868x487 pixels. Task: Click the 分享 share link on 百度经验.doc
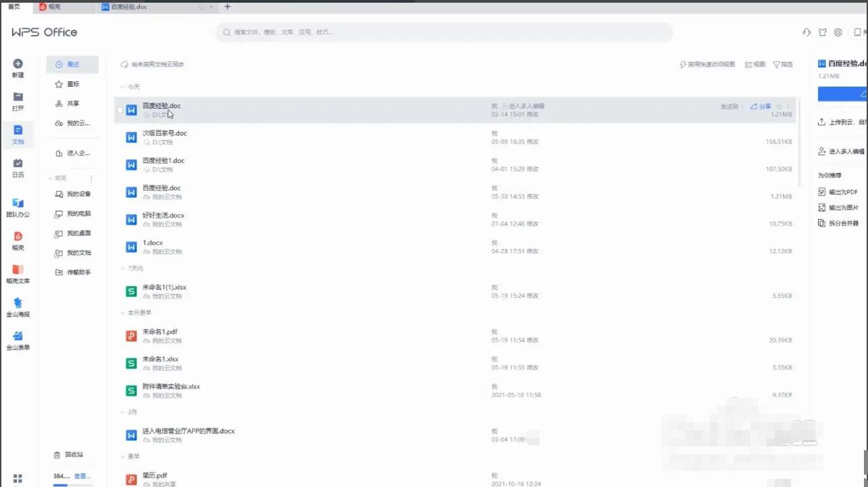[x=763, y=106]
